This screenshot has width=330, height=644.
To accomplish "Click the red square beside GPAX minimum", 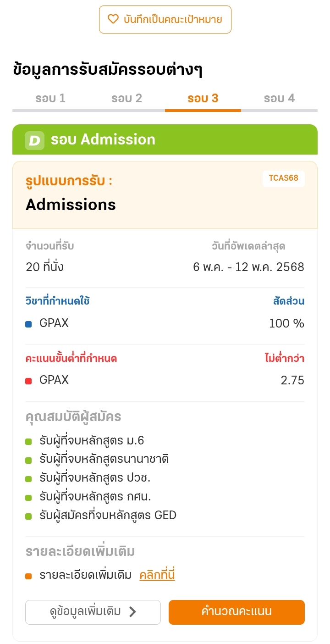I will [x=28, y=381].
